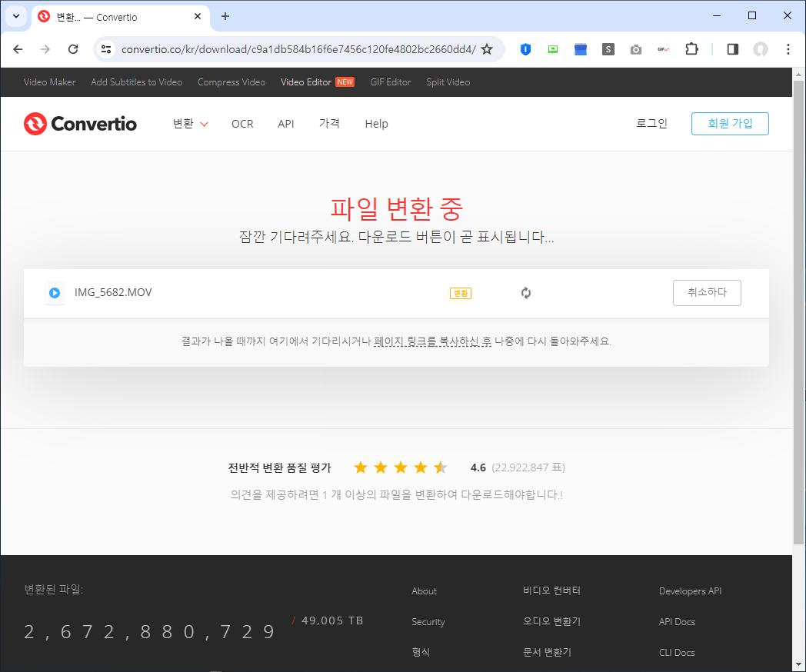The height and width of the screenshot is (672, 806).
Task: Click the 취소하다 button to cancel conversion
Action: [706, 293]
